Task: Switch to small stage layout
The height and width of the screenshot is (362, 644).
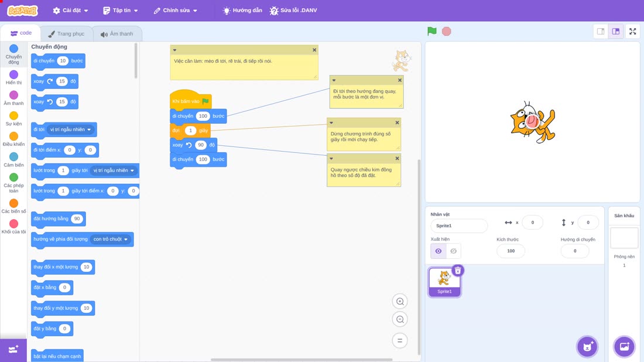Action: coord(601,31)
